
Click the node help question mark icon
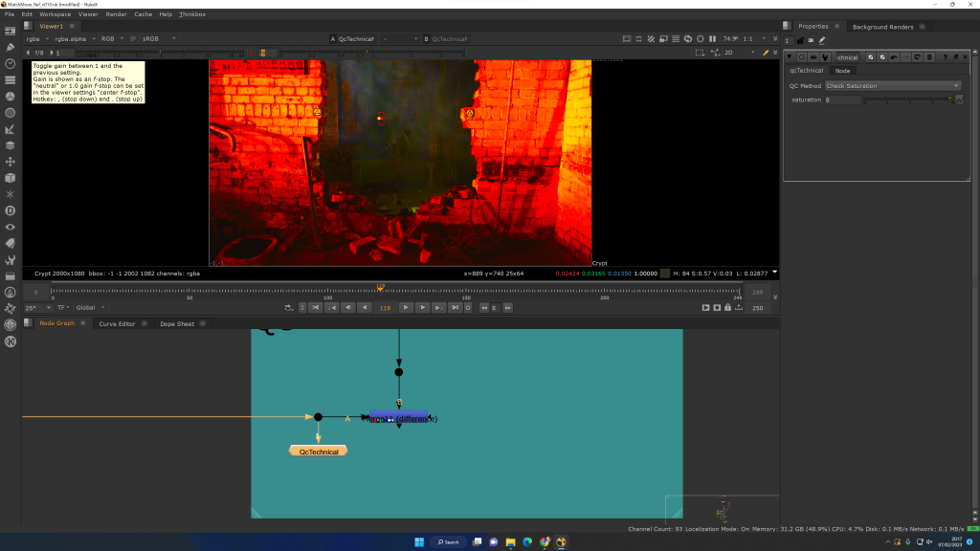pyautogui.click(x=945, y=56)
